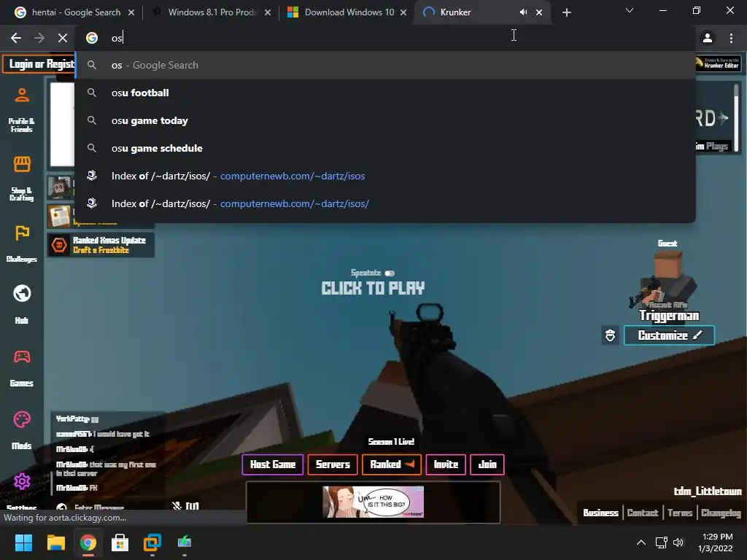Open computernewb.com/~dartz/isos/ suggestion with trailing slash
The width and height of the screenshot is (747, 560).
click(x=385, y=203)
